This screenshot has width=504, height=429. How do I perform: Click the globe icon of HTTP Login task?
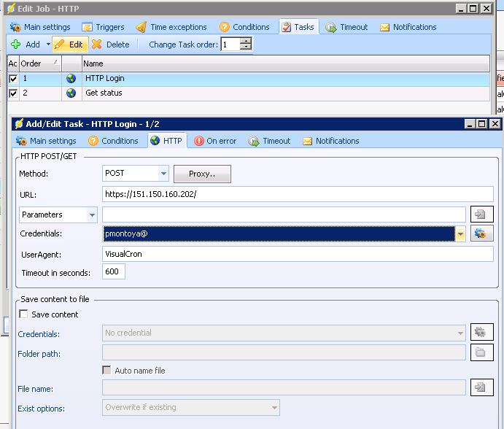[x=71, y=79]
